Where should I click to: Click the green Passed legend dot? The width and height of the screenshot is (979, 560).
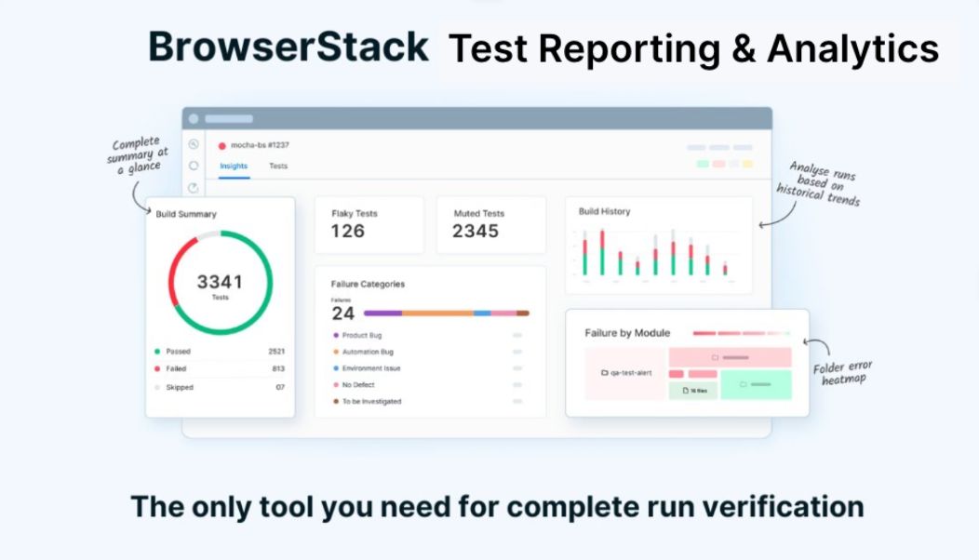tap(157, 352)
